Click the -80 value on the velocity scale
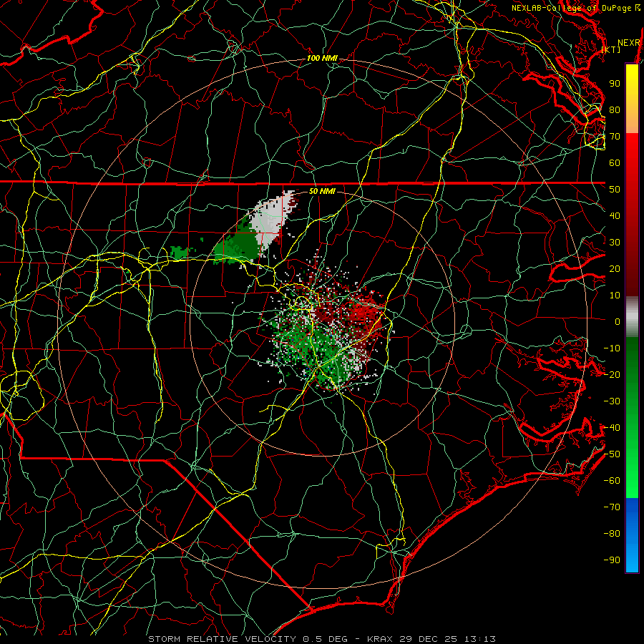644x644 pixels. click(x=612, y=534)
